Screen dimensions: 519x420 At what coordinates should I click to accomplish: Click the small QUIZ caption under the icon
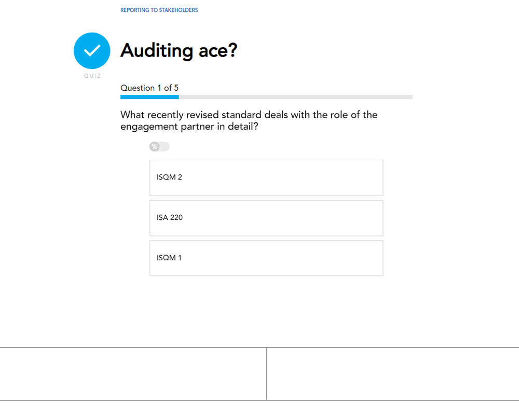coord(92,76)
